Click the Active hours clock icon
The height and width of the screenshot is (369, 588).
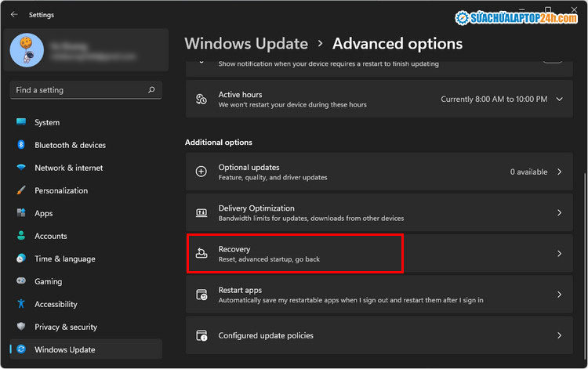[x=201, y=99]
